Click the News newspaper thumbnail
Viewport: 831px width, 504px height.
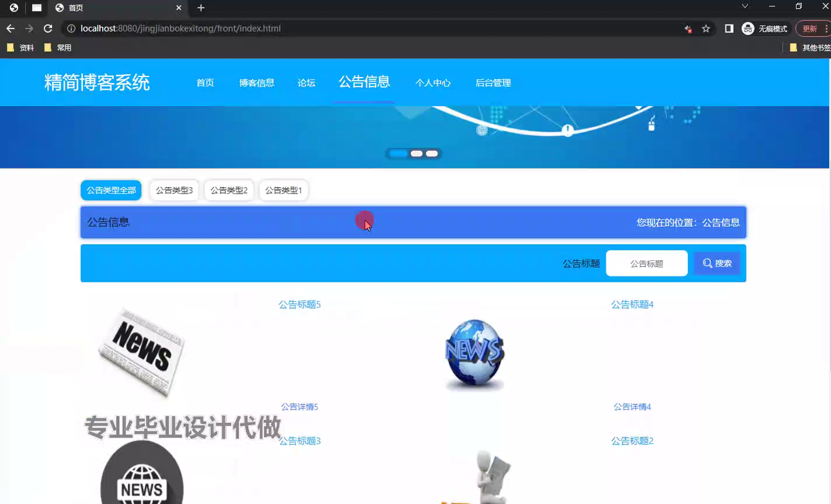point(142,353)
